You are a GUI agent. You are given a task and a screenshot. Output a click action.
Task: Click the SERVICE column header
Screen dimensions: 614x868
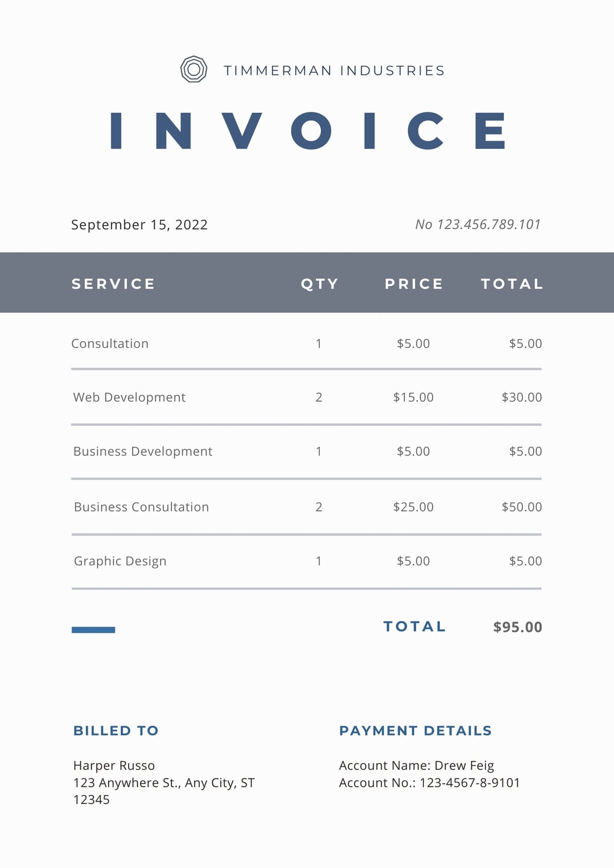[x=113, y=284]
